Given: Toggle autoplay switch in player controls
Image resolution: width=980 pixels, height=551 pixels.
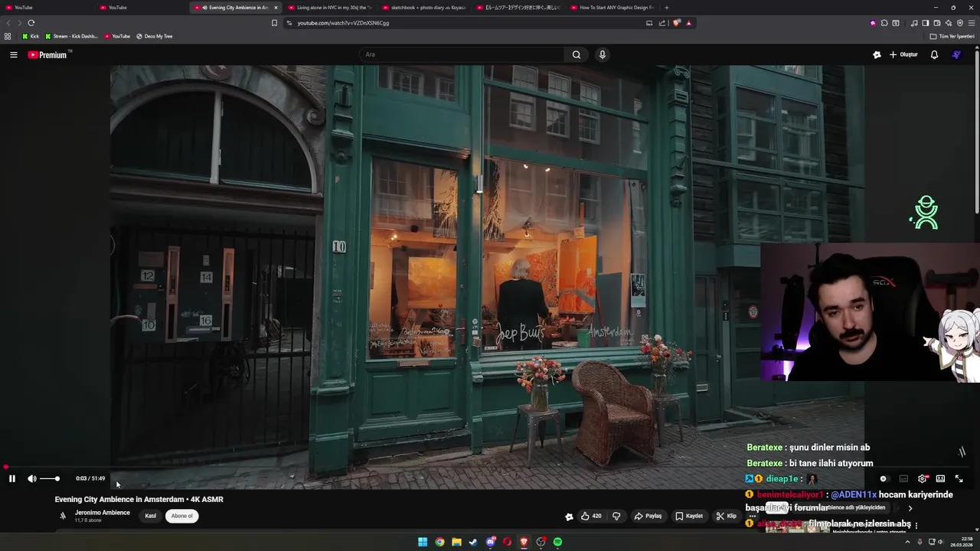Looking at the screenshot, I should pyautogui.click(x=884, y=478).
